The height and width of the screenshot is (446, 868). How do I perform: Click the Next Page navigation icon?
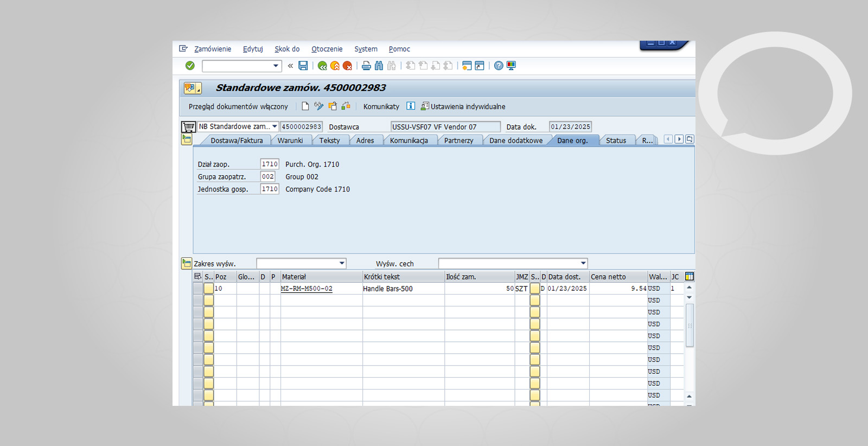(x=436, y=66)
